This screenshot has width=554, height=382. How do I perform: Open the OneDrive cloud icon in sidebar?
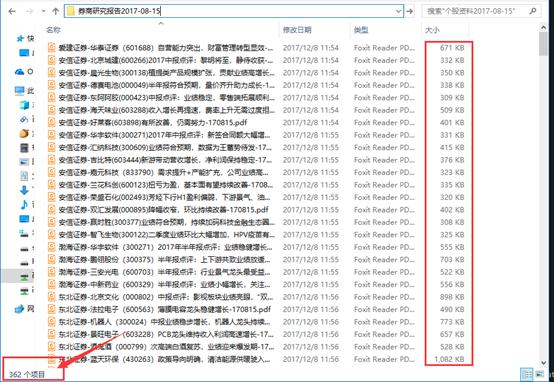pos(19,72)
